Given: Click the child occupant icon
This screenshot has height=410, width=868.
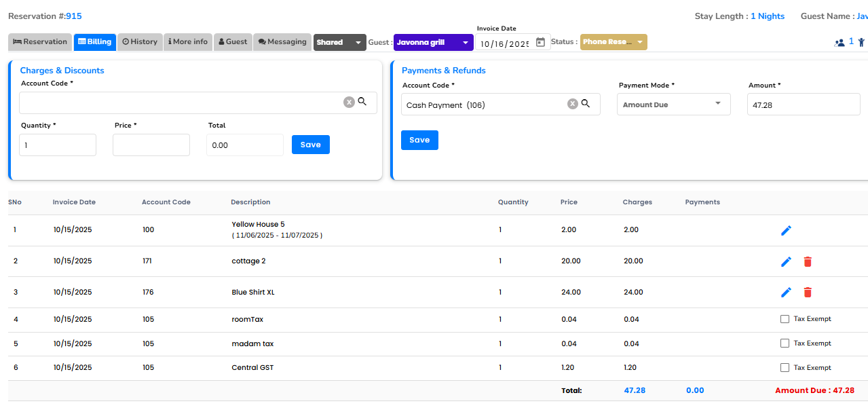Looking at the screenshot, I should pyautogui.click(x=861, y=42).
